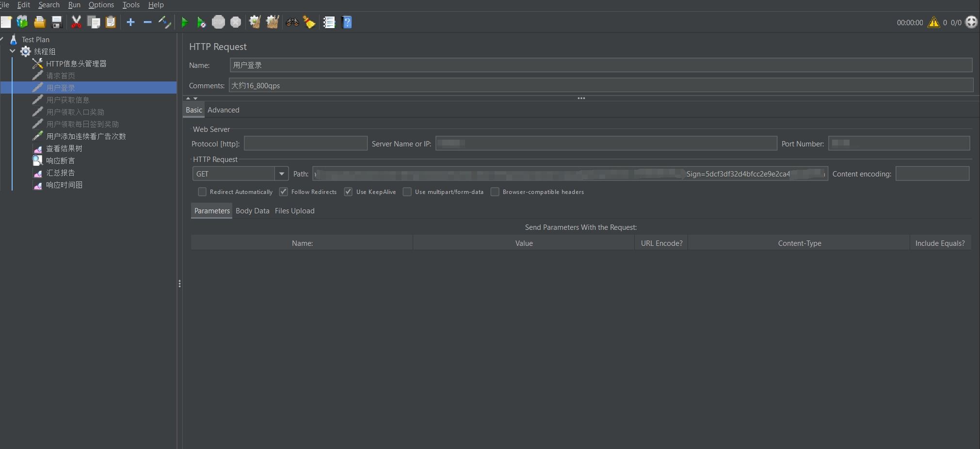
Task: Click the Paste clipboard icon
Action: click(111, 22)
